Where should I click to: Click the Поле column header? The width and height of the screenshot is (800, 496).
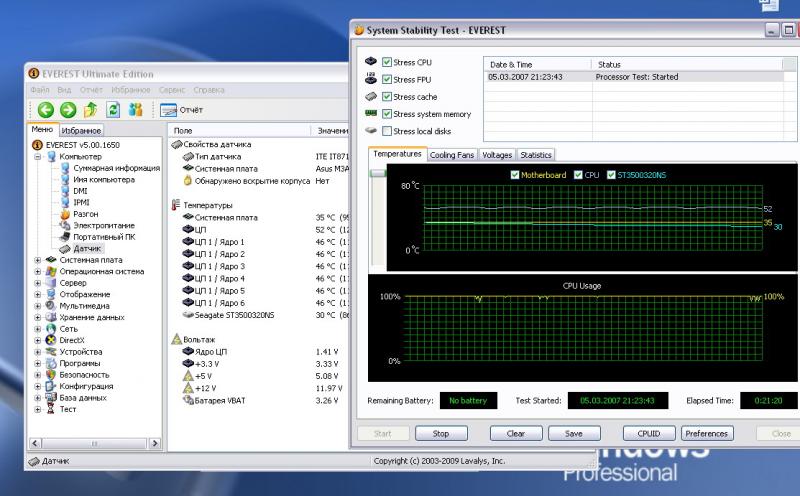[240, 131]
